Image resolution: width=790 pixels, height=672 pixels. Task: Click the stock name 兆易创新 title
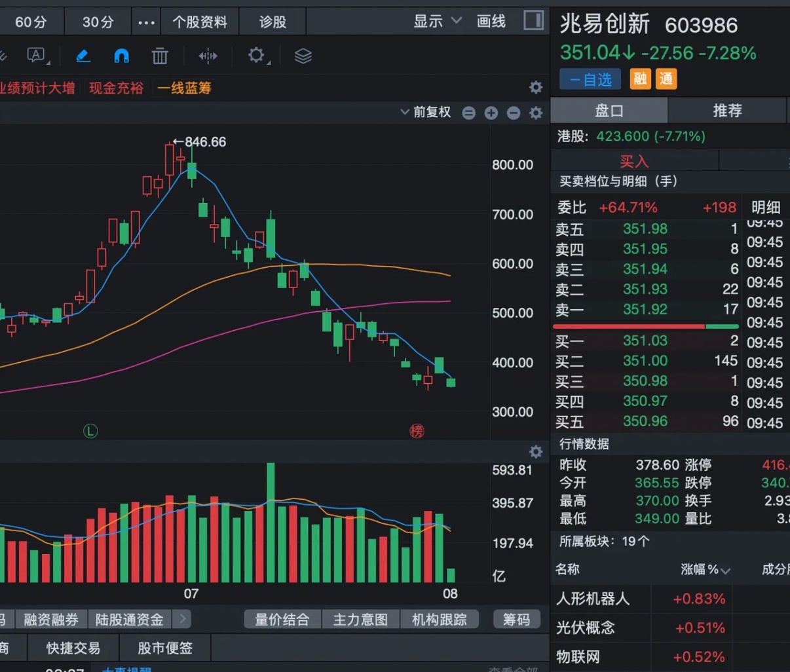(605, 24)
